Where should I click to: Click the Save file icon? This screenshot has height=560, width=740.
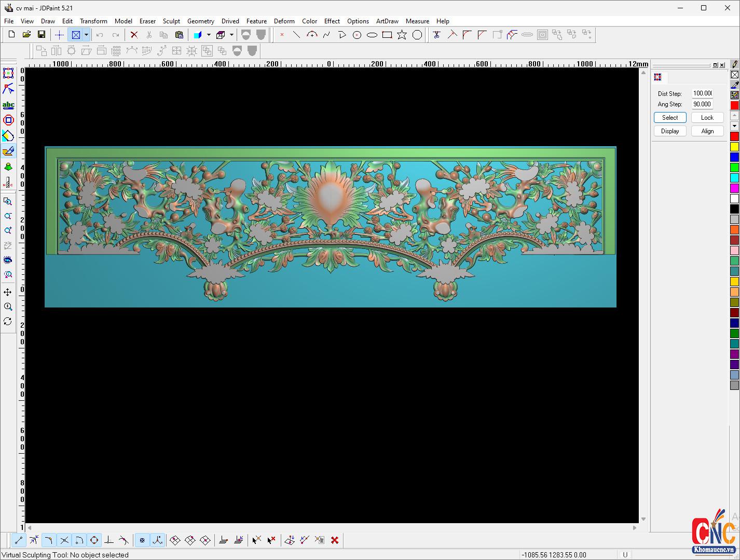[x=42, y=35]
